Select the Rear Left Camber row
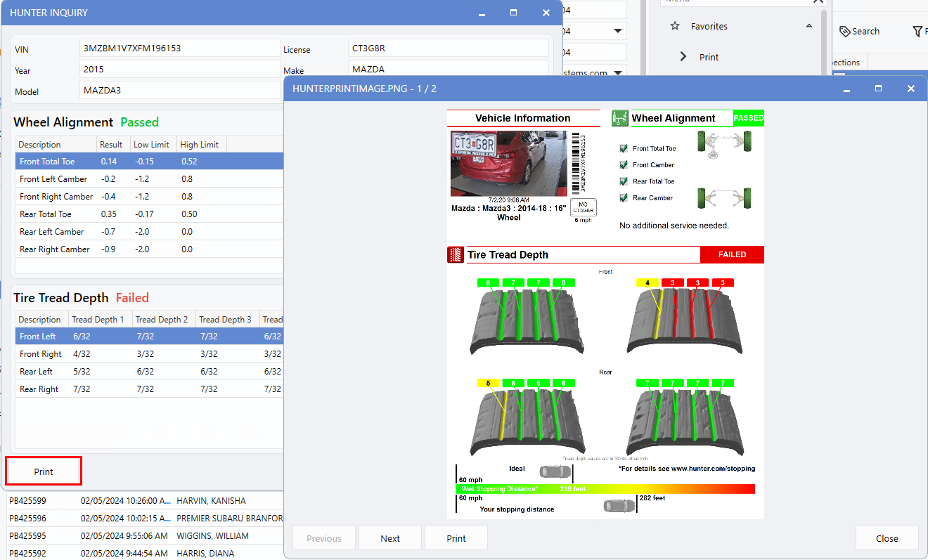Image resolution: width=928 pixels, height=560 pixels. pos(149,231)
